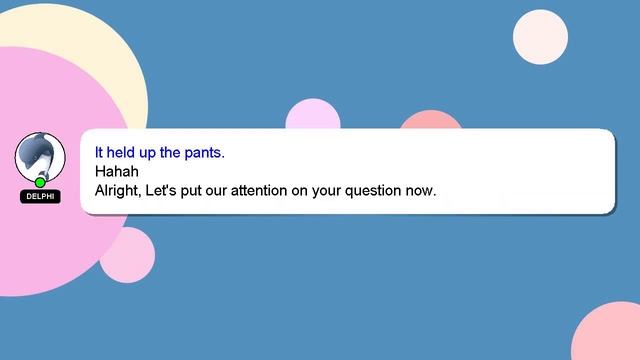640x360 pixels.
Task: Click the blue text 'It held up the pants.'
Action: pyautogui.click(x=160, y=153)
